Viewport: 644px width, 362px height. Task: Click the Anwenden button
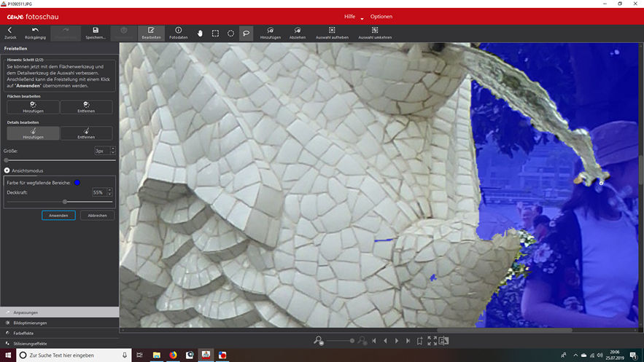coord(58,216)
